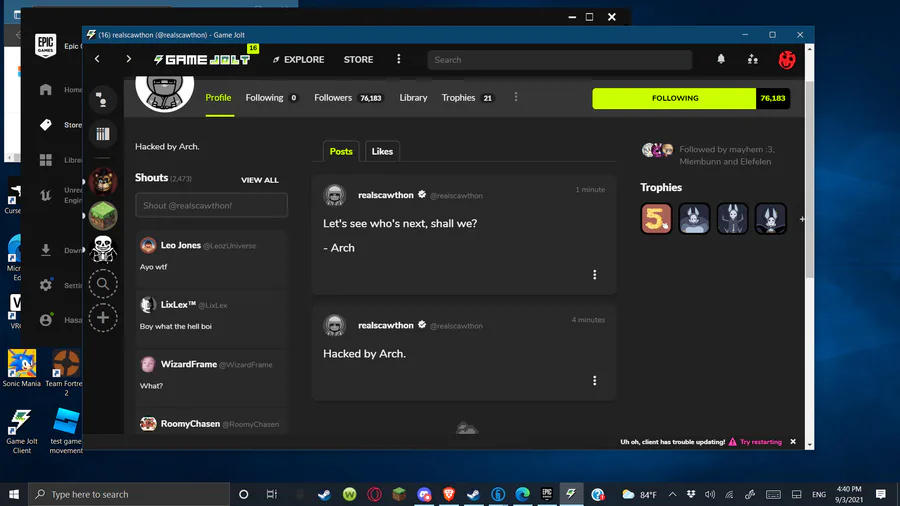Toggle the green FOLLOWING button

674,98
